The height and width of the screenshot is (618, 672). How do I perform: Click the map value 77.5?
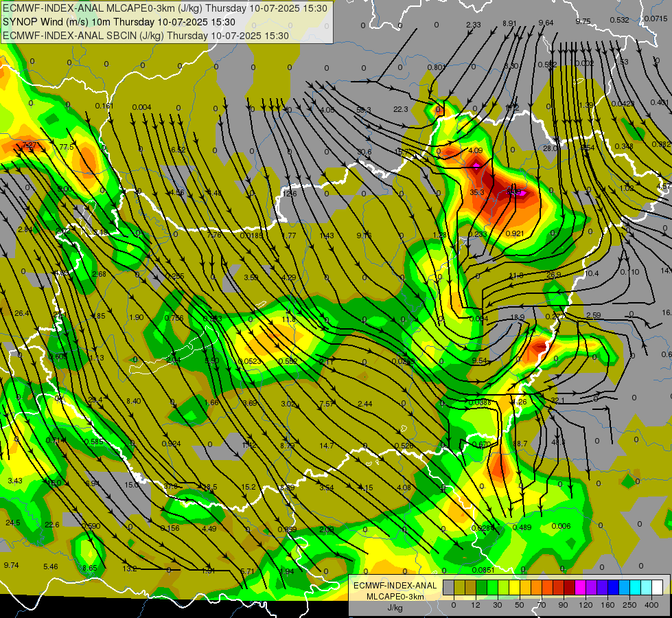pos(67,147)
